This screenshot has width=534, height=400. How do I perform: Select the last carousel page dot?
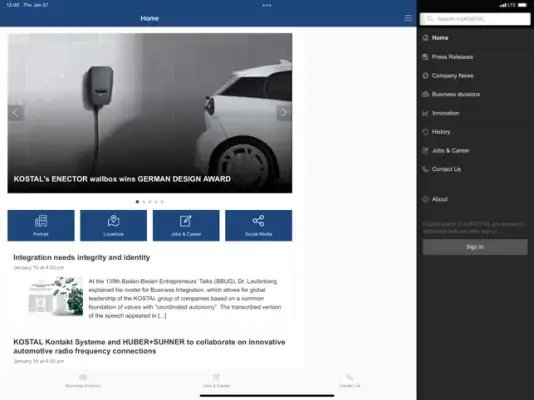coord(162,202)
